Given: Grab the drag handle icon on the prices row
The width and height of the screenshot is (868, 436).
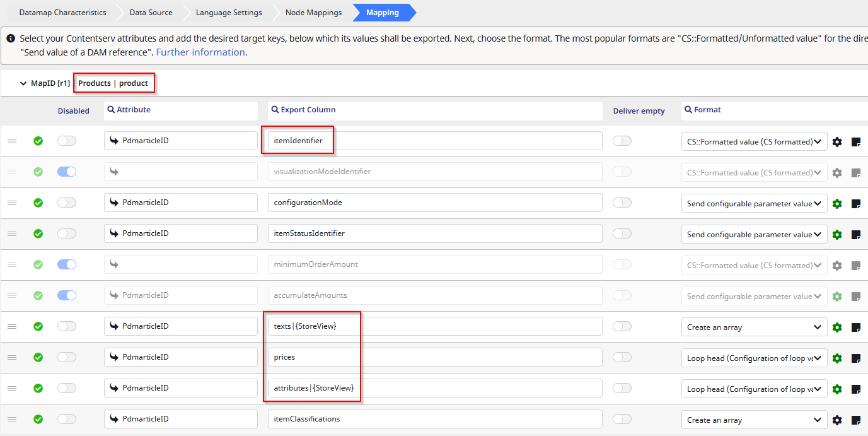Looking at the screenshot, I should pos(12,356).
